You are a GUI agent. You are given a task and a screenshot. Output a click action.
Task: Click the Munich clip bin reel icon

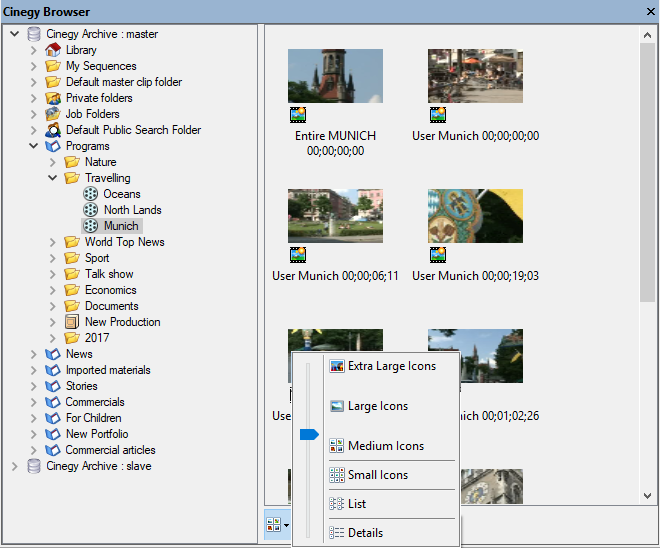(x=90, y=226)
